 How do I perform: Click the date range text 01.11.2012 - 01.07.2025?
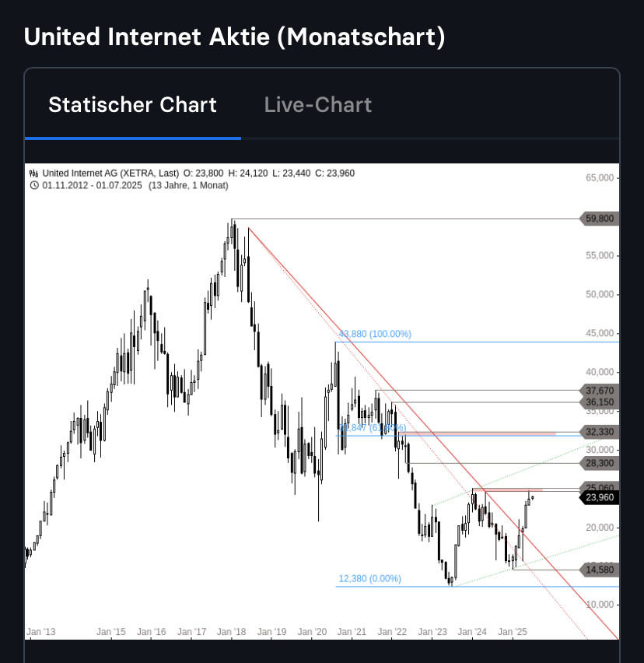click(x=92, y=185)
